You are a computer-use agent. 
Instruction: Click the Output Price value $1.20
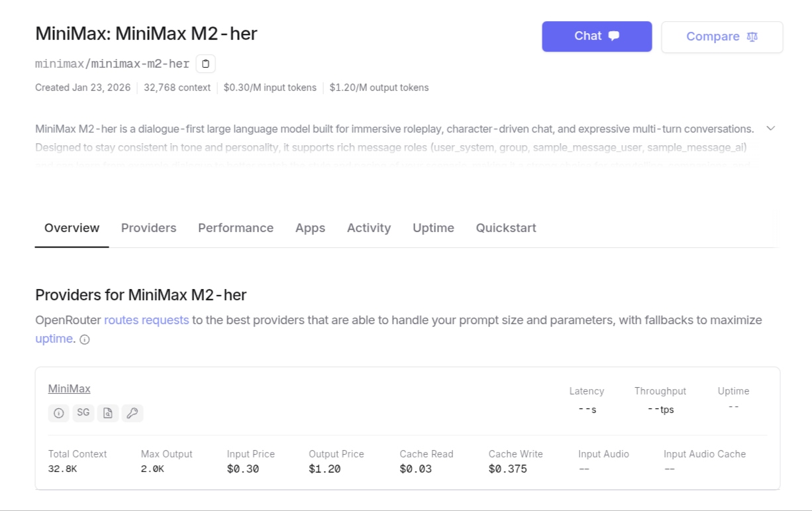[x=325, y=469]
